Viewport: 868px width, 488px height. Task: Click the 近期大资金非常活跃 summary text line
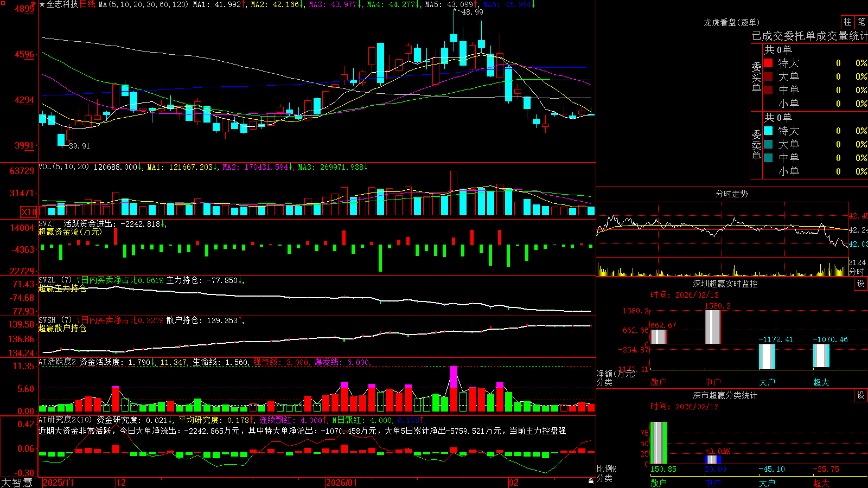[x=302, y=431]
